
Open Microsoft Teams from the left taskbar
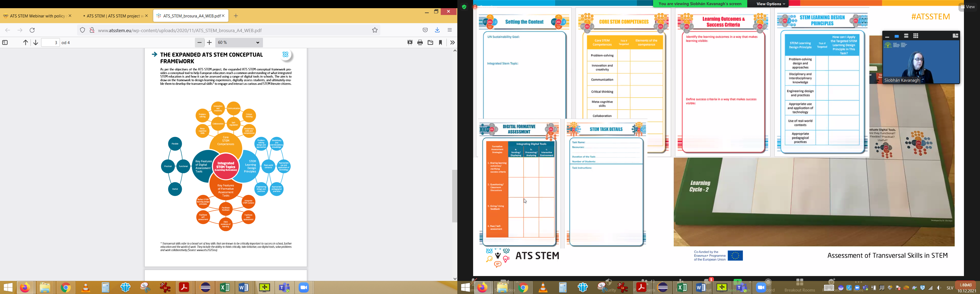pos(284,287)
